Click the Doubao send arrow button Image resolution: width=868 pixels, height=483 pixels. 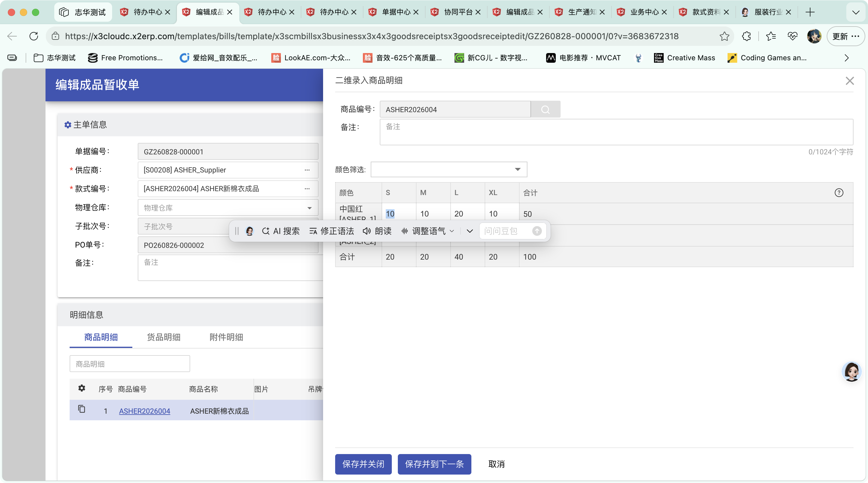(x=537, y=231)
